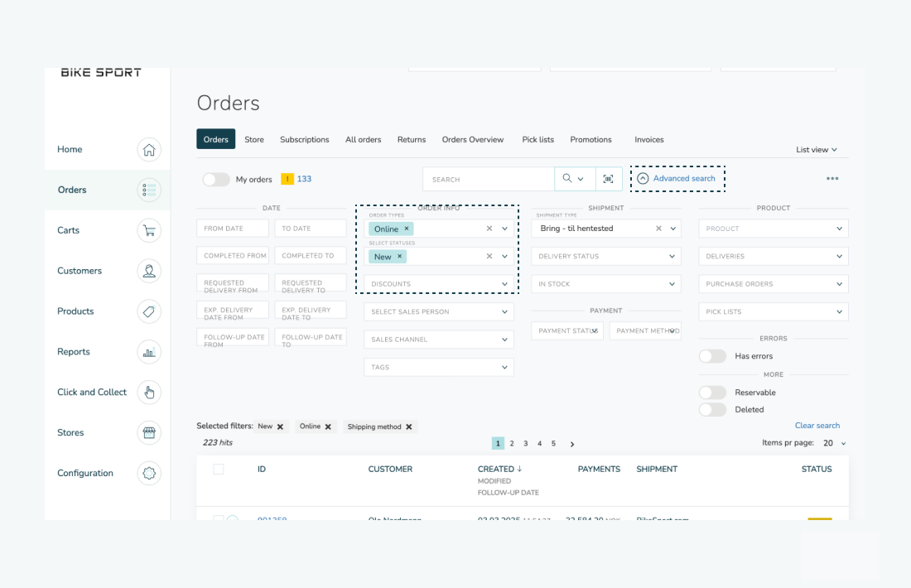Image resolution: width=911 pixels, height=588 pixels.
Task: Click the Reports chart icon
Action: [x=149, y=352]
